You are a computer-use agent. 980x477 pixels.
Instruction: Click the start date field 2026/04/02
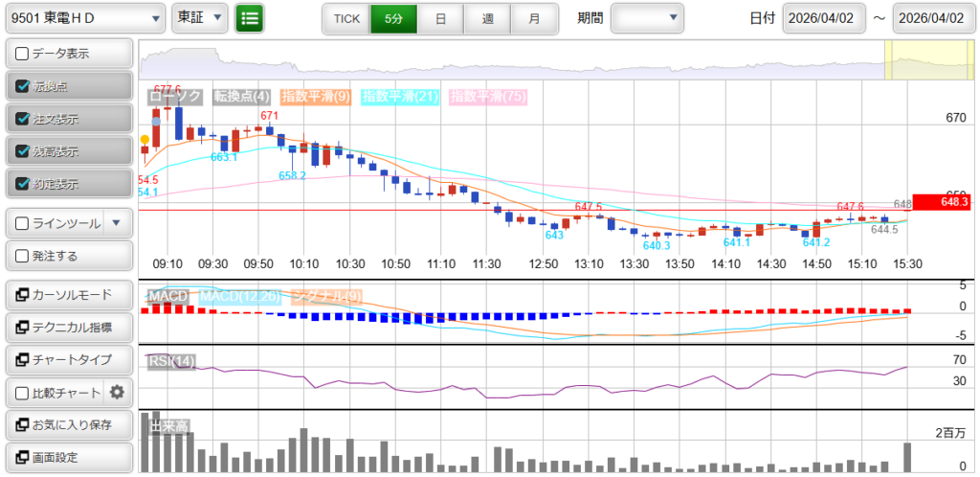click(x=823, y=18)
